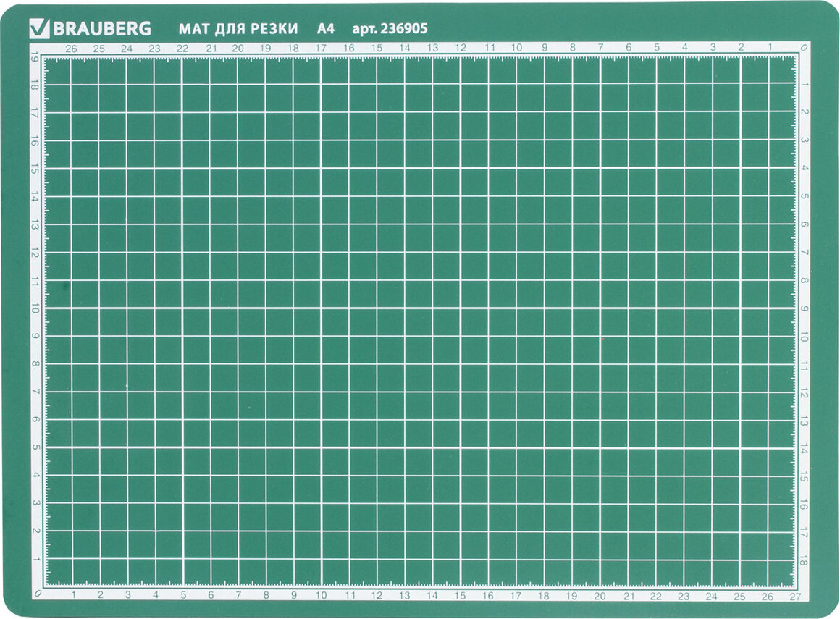Click number 20 on the bottom ruler
This screenshot has height=619, width=840.
click(x=600, y=597)
